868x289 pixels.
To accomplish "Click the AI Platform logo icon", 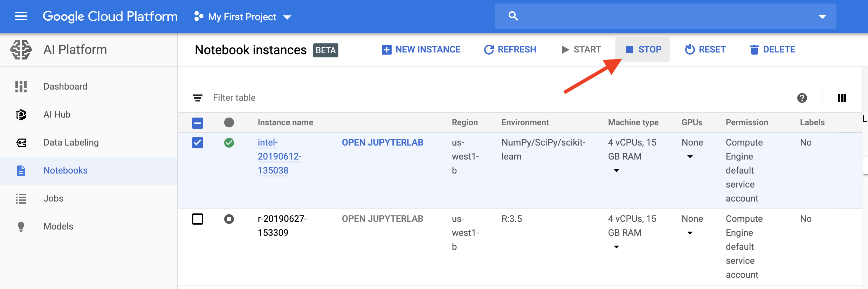I will (x=21, y=50).
